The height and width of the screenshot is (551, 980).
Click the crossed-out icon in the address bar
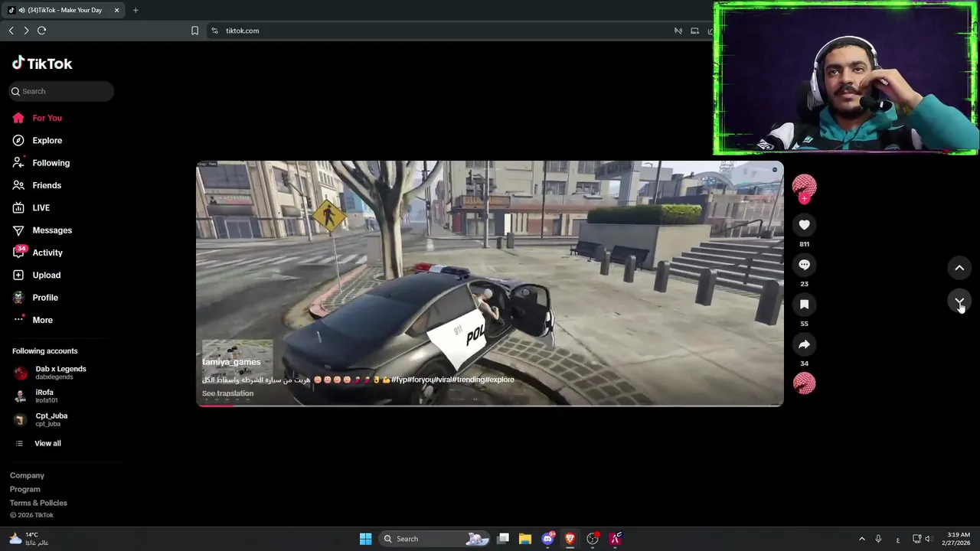pyautogui.click(x=678, y=31)
